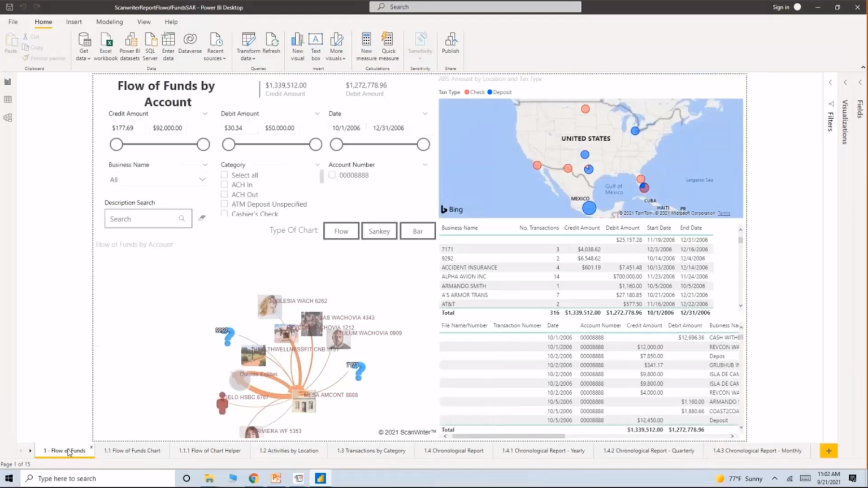Go to 1.3 Transactions by Category page
The image size is (868, 488).
click(371, 451)
